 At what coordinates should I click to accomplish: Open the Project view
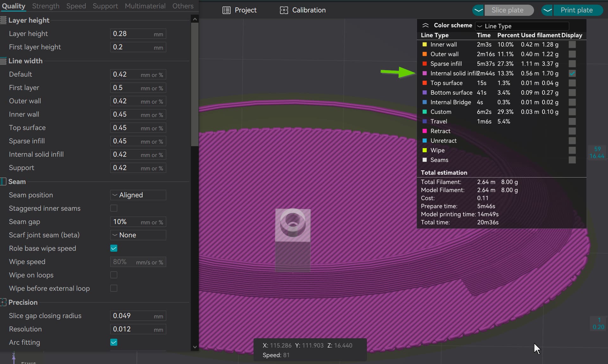pyautogui.click(x=240, y=10)
